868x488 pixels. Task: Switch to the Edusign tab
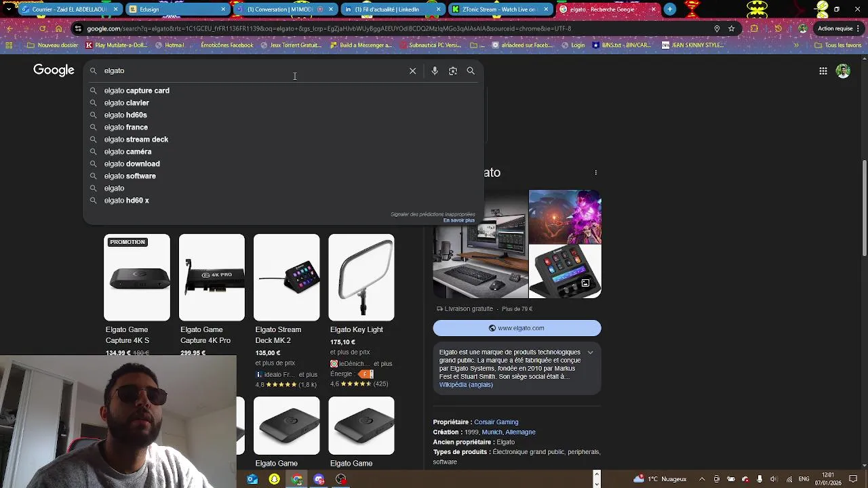click(x=178, y=9)
